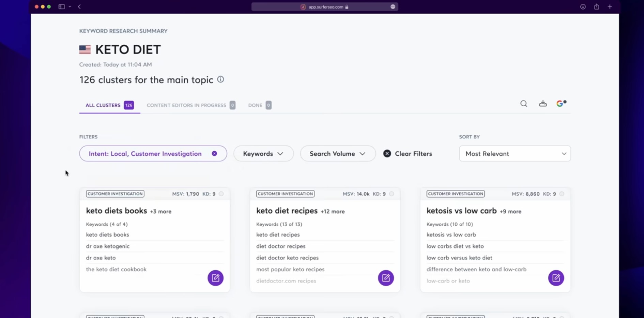Click the keyword 'low carb versus keto diet'

point(459,258)
